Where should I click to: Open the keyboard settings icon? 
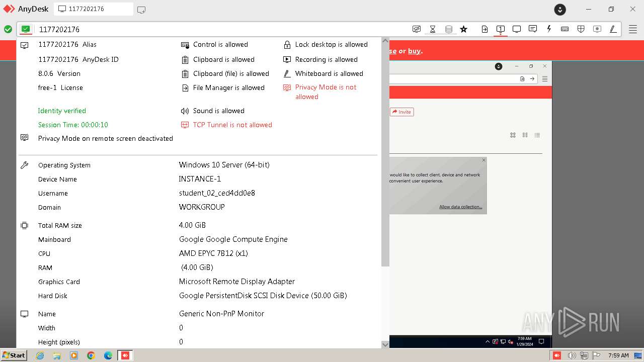[565, 29]
